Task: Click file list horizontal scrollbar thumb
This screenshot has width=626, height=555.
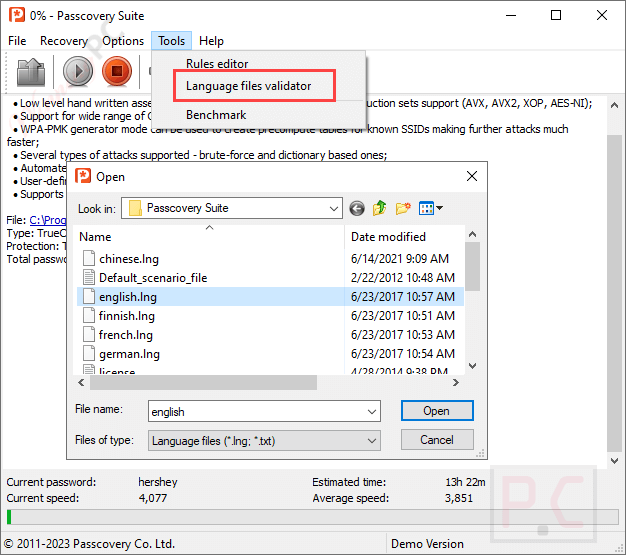Action: coord(203,383)
